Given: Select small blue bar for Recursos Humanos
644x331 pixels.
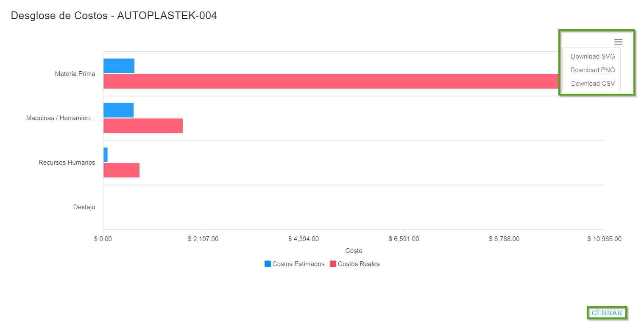Looking at the screenshot, I should tap(106, 154).
